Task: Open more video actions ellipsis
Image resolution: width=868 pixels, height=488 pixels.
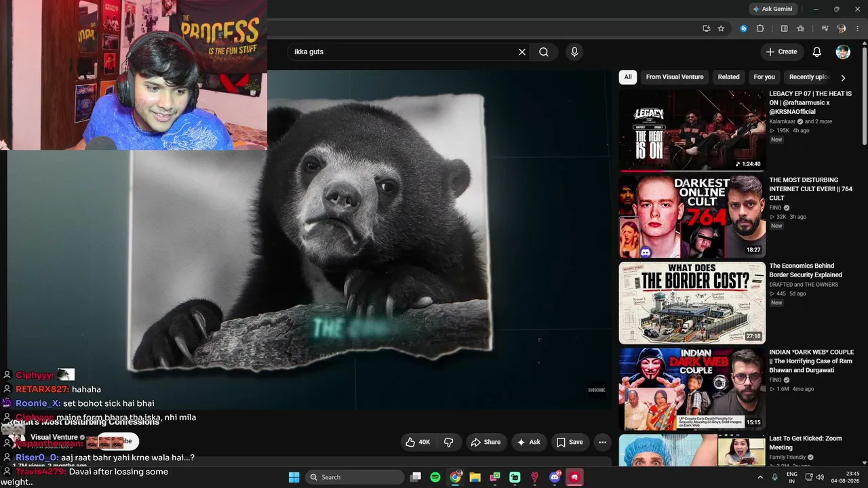Action: pos(602,442)
